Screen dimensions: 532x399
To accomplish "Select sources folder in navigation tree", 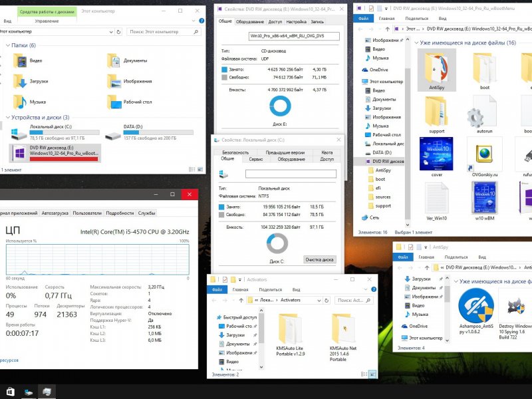I will (x=383, y=197).
